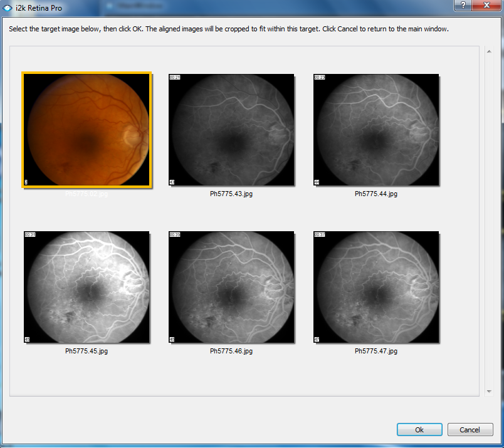This screenshot has width=504, height=448.
Task: Select the color fundus thumbnail Ph5775.02.jpg
Action: coord(87,130)
